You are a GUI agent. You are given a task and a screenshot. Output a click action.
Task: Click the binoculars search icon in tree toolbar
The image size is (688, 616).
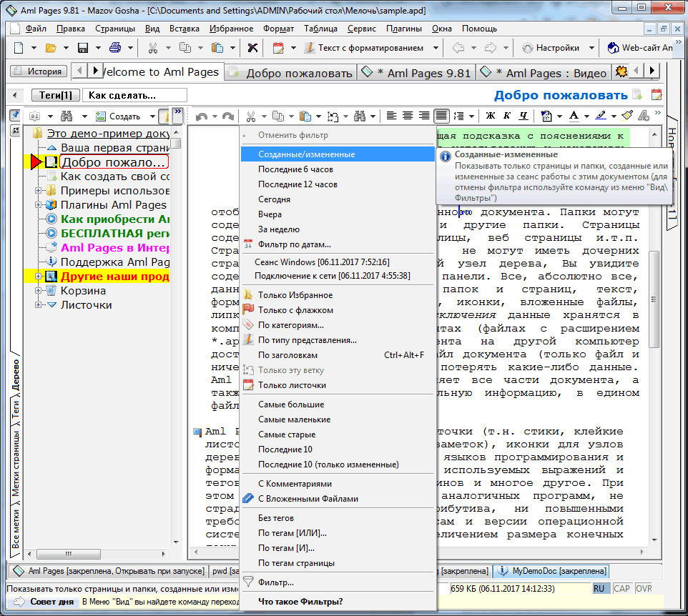click(x=67, y=116)
